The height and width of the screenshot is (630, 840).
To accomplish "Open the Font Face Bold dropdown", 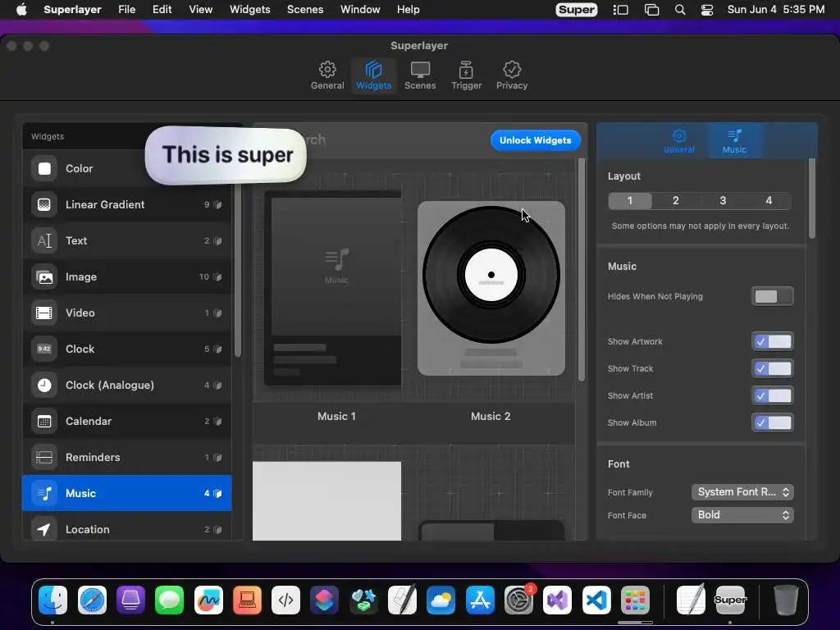I will coord(742,515).
